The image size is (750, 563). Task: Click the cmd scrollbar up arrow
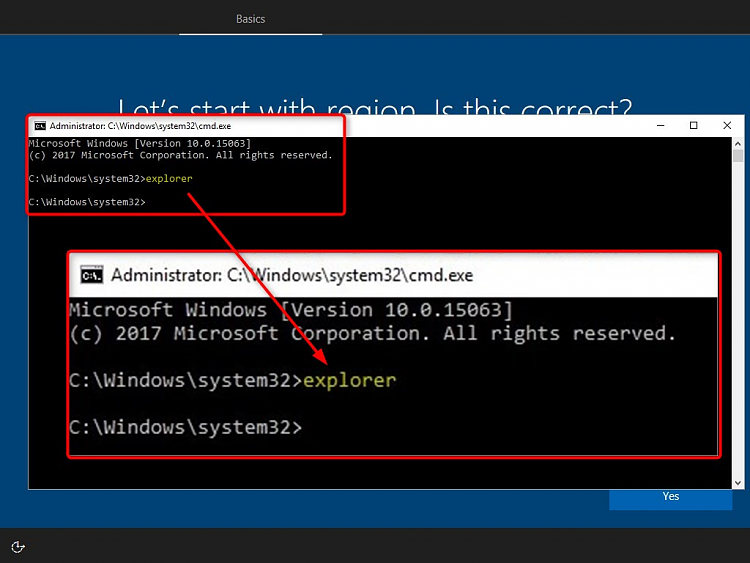tap(738, 143)
